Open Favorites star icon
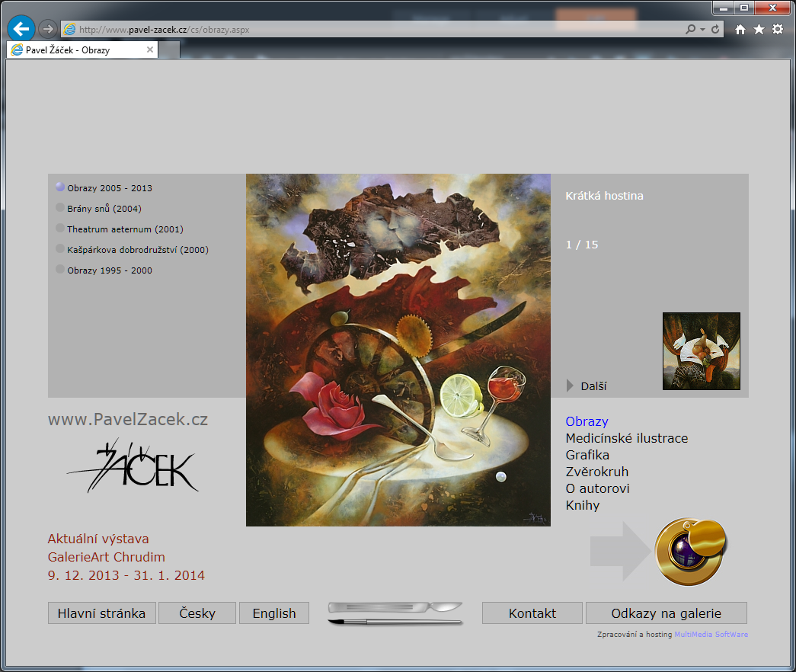The width and height of the screenshot is (796, 672). click(759, 30)
